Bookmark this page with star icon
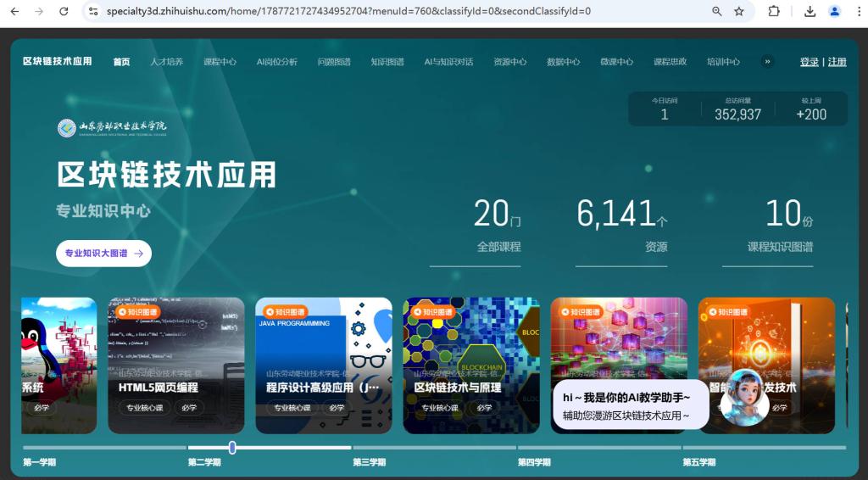The image size is (868, 480). (739, 11)
